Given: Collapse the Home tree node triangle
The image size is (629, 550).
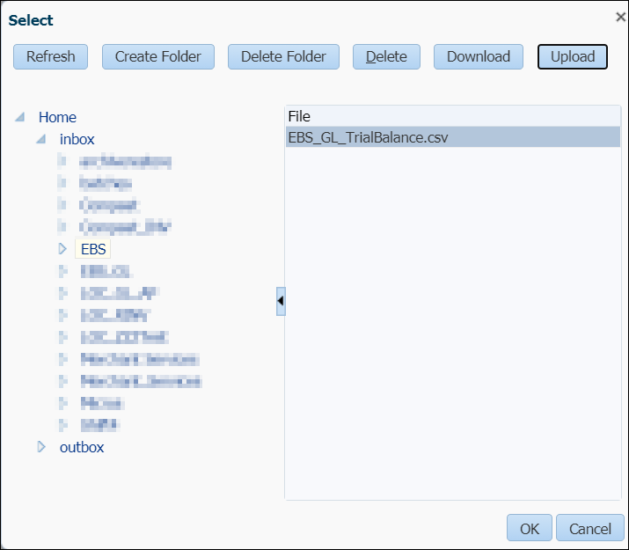Looking at the screenshot, I should 20,117.
